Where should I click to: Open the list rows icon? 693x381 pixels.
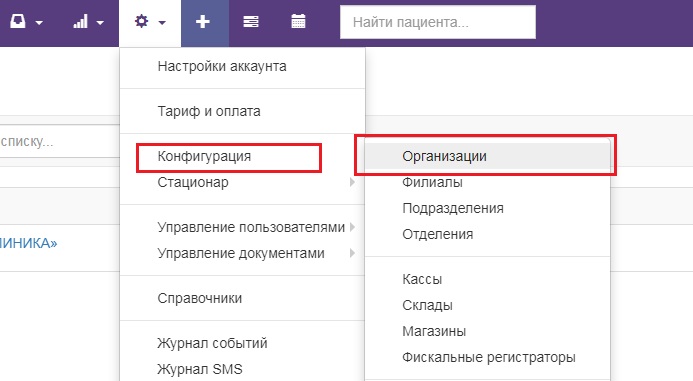[251, 21]
